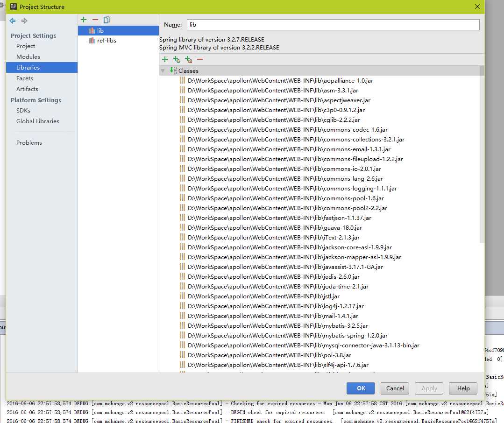Image resolution: width=504 pixels, height=423 pixels.
Task: Click the Forward navigation arrow
Action: [24, 21]
